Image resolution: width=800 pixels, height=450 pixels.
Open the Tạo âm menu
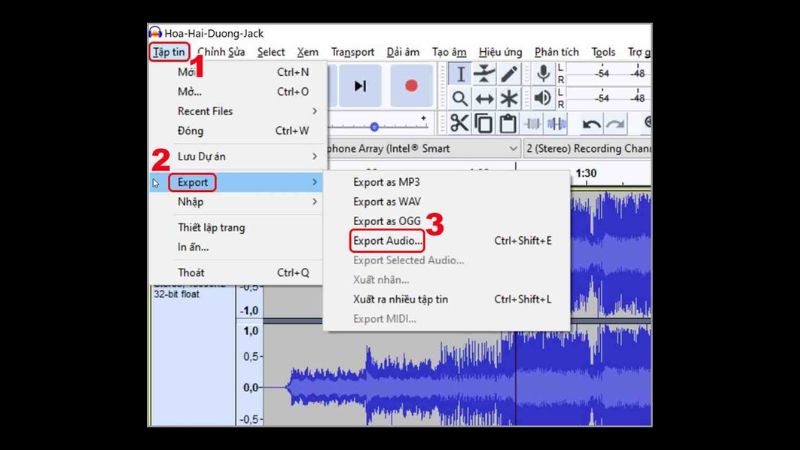tap(449, 52)
